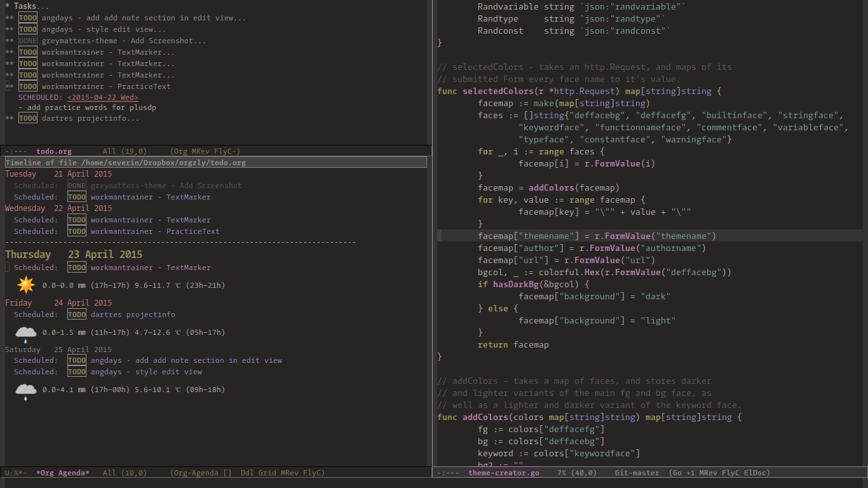Click the 'for _, i := range faces' line
Screen dimensions: 868x488
point(541,151)
